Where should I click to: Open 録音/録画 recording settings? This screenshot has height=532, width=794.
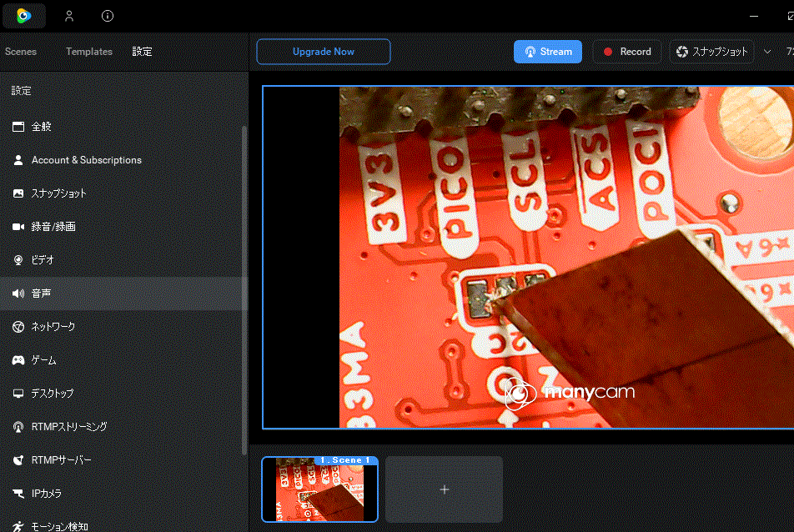53,227
